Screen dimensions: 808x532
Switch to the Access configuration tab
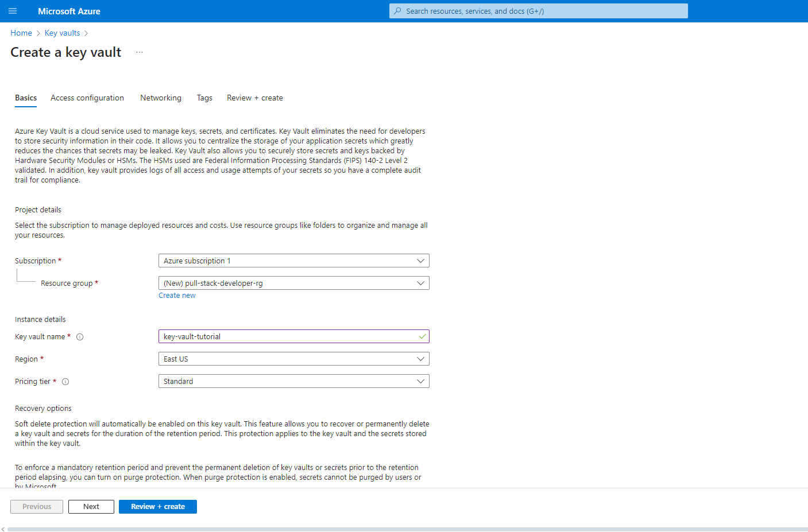[x=87, y=98]
